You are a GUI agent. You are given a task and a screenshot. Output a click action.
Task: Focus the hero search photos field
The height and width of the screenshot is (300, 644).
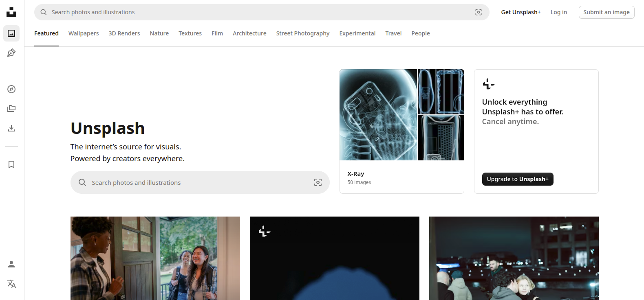pos(200,182)
